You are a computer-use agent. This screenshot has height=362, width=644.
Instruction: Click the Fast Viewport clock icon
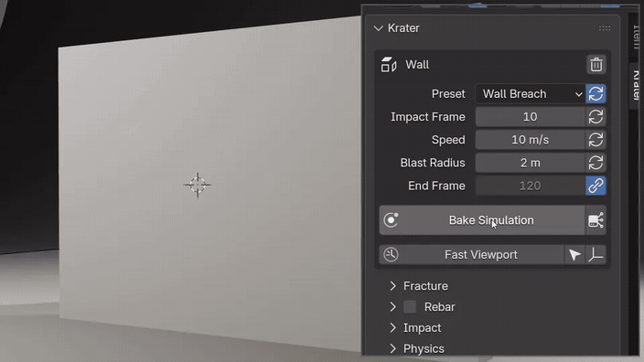[391, 255]
